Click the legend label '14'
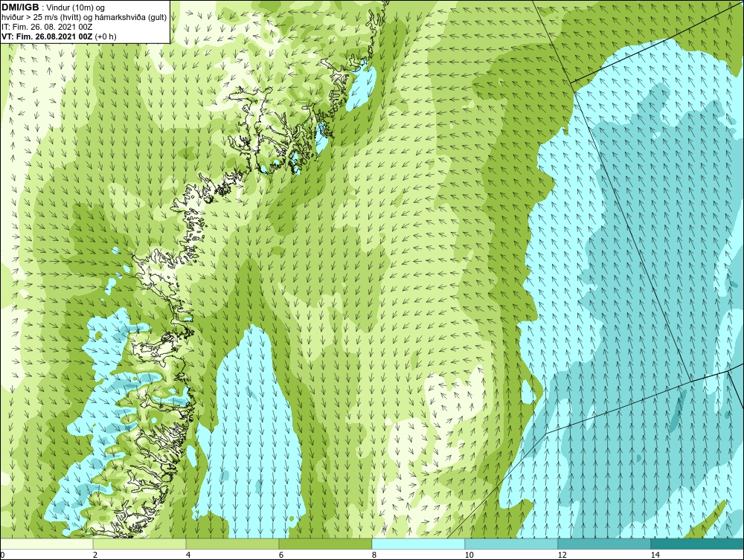The width and height of the screenshot is (744, 560). coord(655,555)
